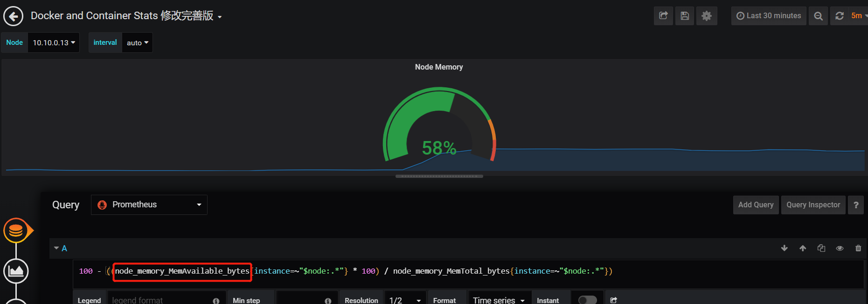Click the 58% gauge value
Viewport: 868px width, 304px height.
(x=439, y=148)
